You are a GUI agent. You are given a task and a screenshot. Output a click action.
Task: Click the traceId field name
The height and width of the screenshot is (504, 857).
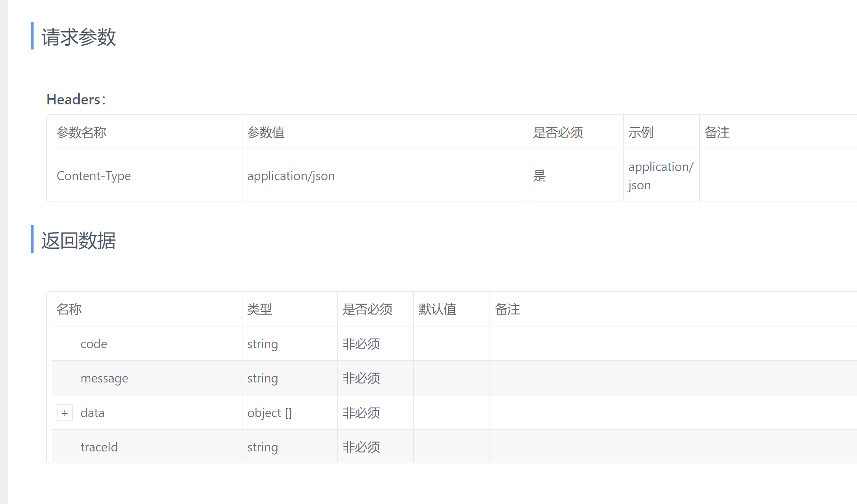point(99,447)
